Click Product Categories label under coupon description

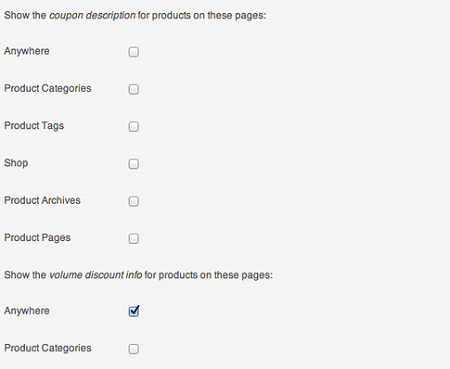tap(48, 88)
